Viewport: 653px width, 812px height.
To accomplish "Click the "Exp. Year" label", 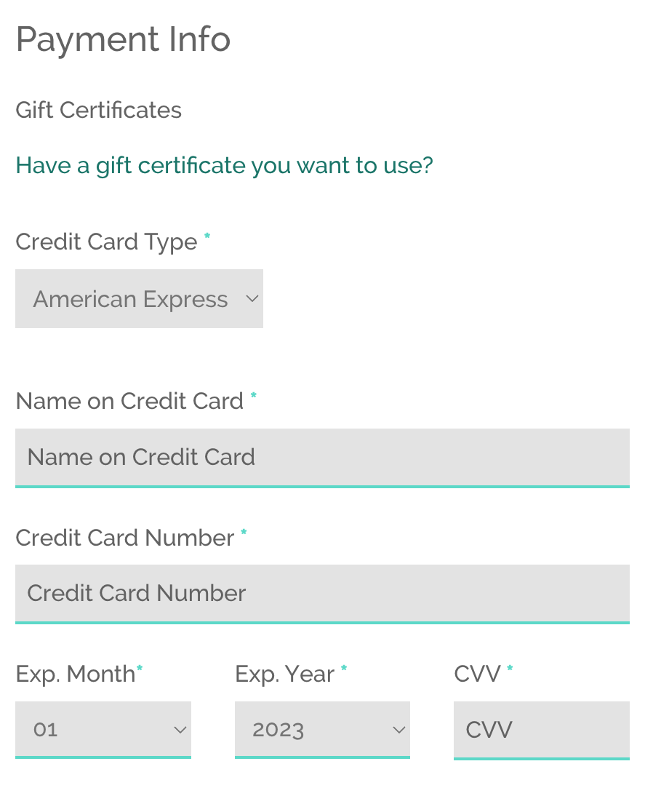I will click(x=284, y=674).
